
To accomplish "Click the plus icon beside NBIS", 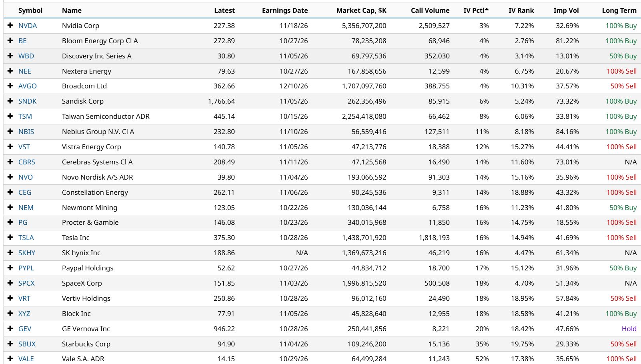I will click(x=10, y=131).
